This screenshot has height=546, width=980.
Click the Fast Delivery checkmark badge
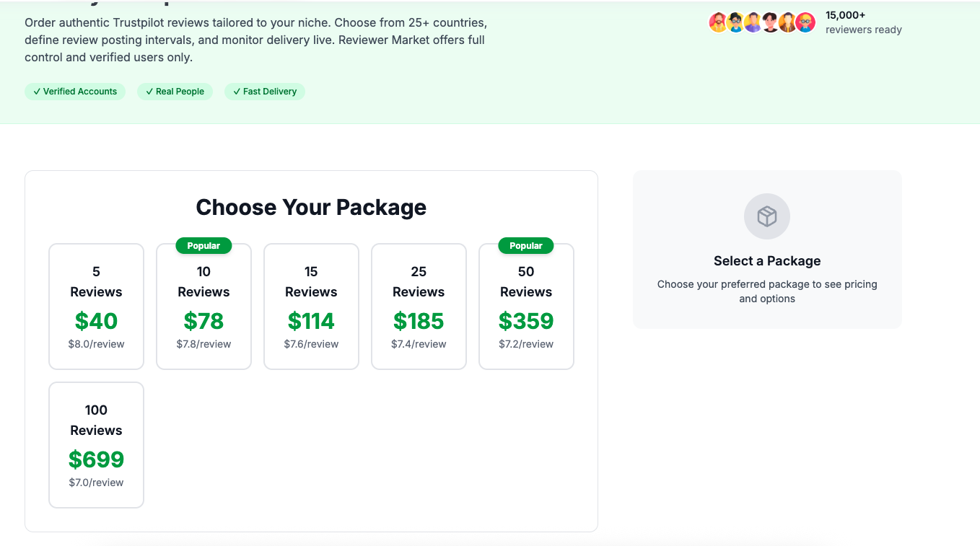click(265, 92)
